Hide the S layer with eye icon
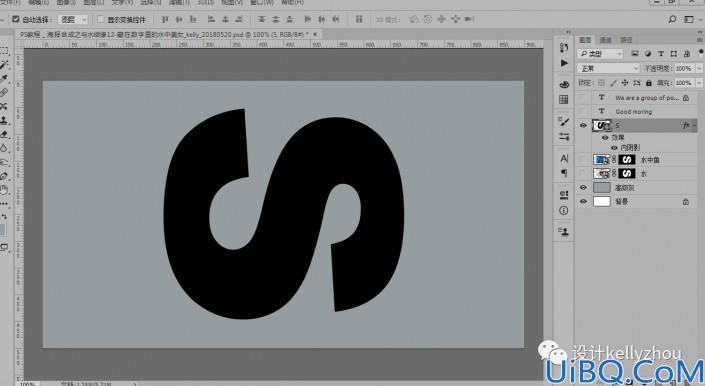 [583, 125]
